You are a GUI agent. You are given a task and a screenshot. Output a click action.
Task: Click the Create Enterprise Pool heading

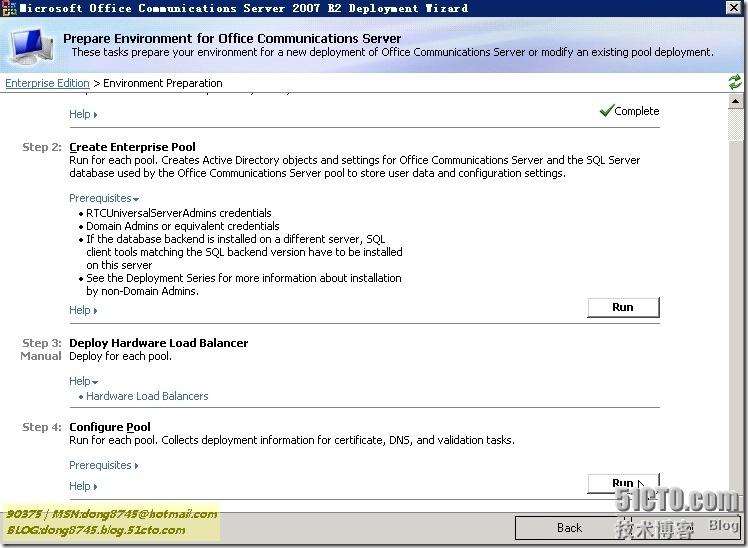click(132, 147)
